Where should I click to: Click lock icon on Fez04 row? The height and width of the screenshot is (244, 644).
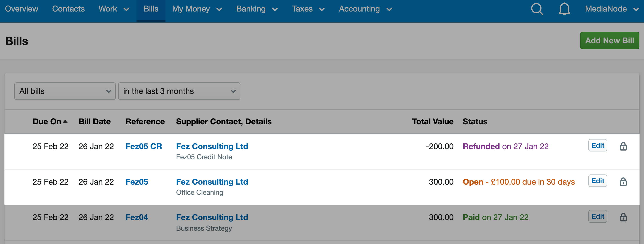click(x=623, y=217)
